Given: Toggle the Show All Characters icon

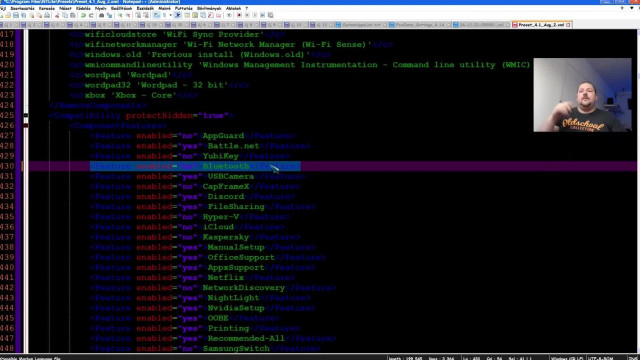Looking at the screenshot, I should pyautogui.click(x=164, y=15).
